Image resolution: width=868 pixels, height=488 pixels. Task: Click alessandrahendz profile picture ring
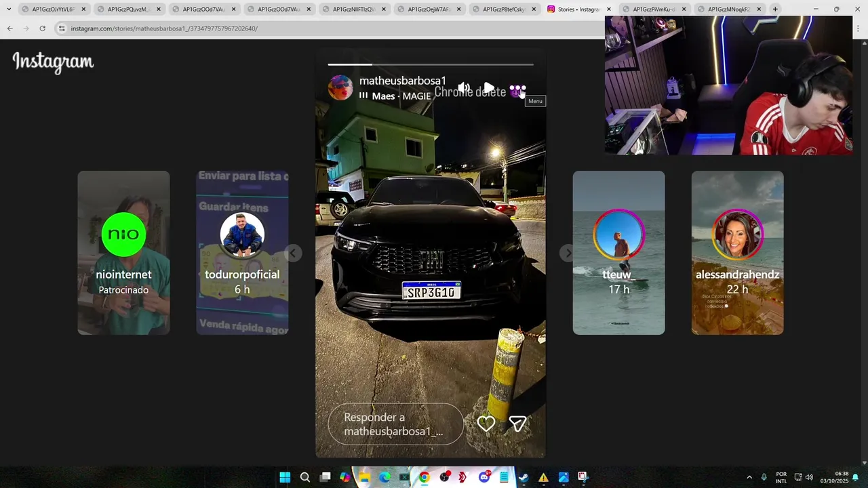[x=737, y=235]
